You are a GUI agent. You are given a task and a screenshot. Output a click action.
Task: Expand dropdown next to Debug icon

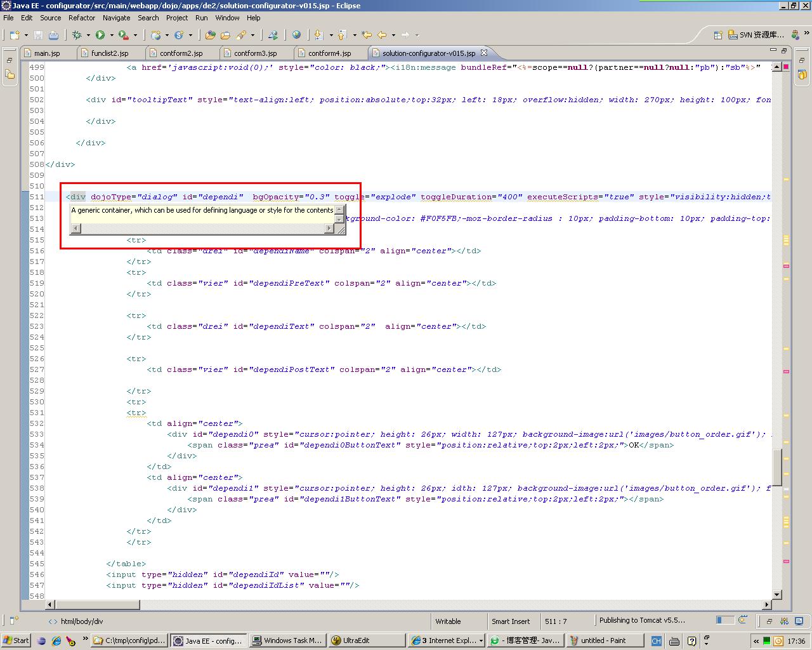click(88, 35)
